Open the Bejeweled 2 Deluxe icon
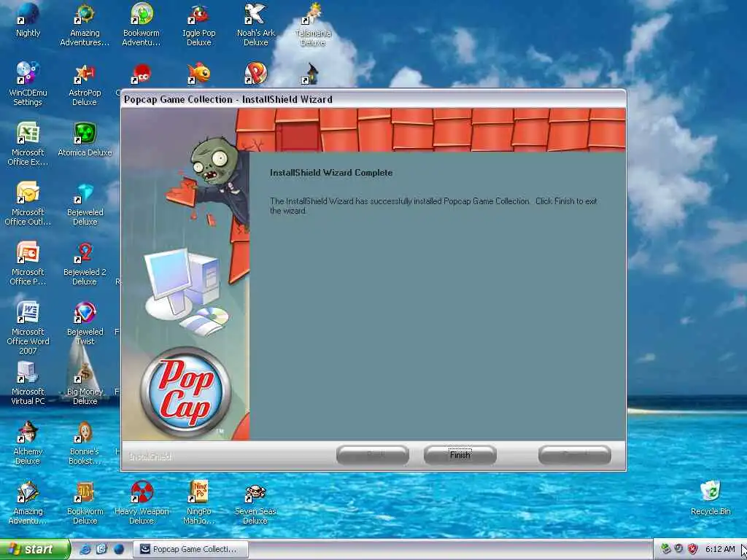Screen dimensions: 747x560 point(85,263)
